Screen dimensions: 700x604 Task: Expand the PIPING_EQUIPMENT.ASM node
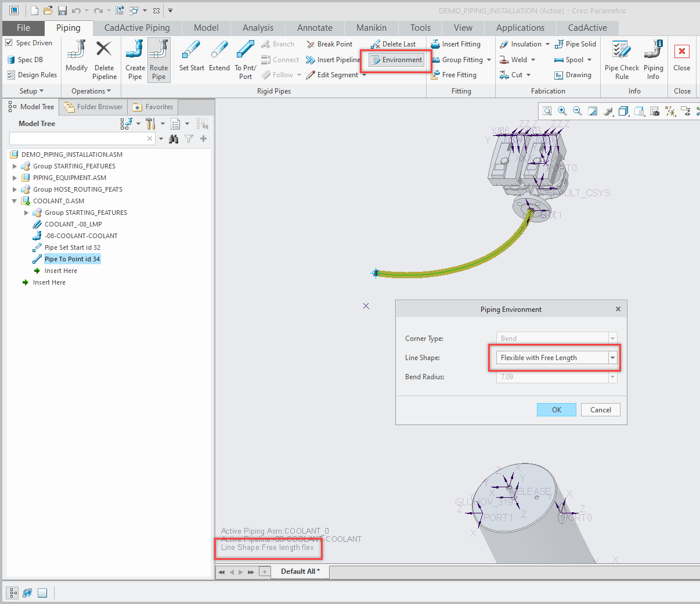coord(15,178)
